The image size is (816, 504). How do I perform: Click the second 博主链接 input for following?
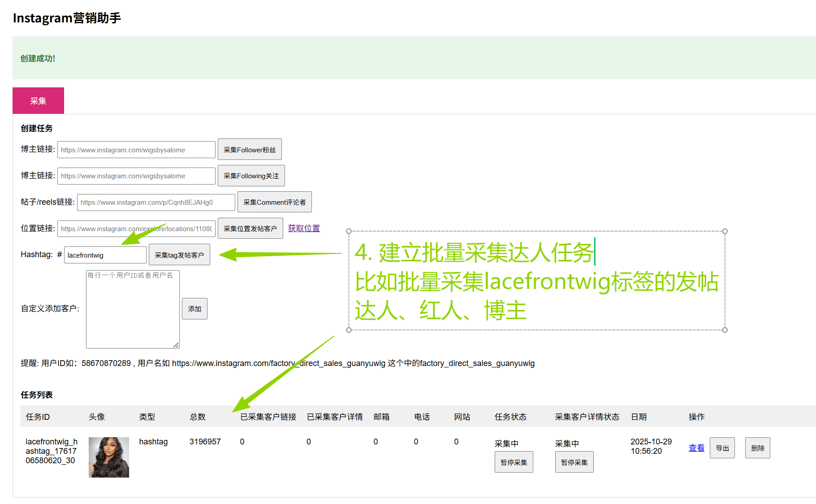point(136,176)
